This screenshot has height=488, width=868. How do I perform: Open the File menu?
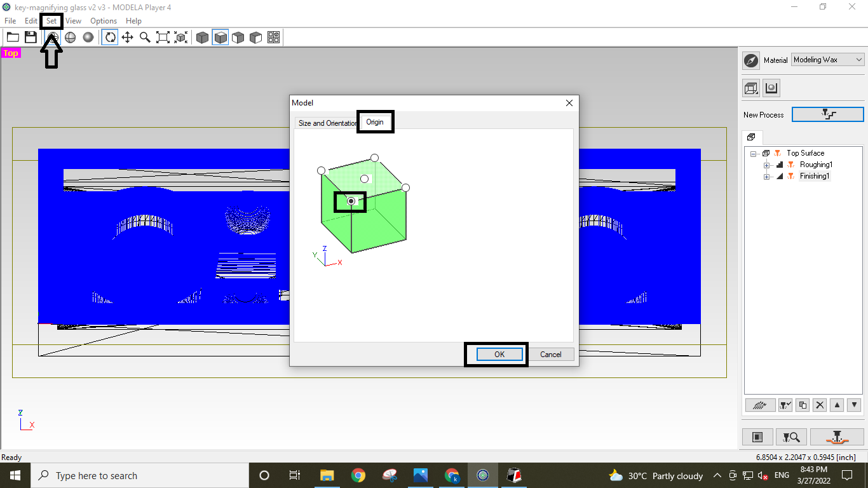(10, 21)
